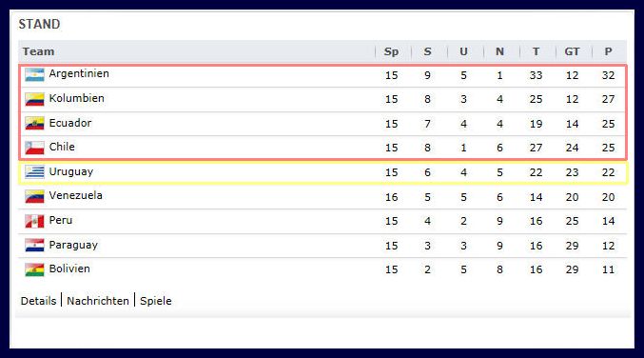
Task: Select the Ecuador flag icon
Action: (x=34, y=124)
